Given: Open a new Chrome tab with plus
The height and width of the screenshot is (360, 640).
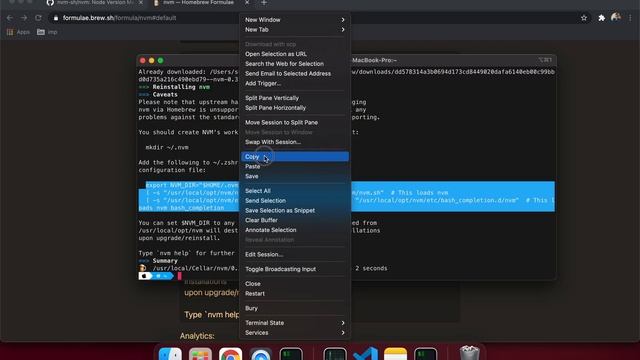Looking at the screenshot, I should tap(264, 3).
